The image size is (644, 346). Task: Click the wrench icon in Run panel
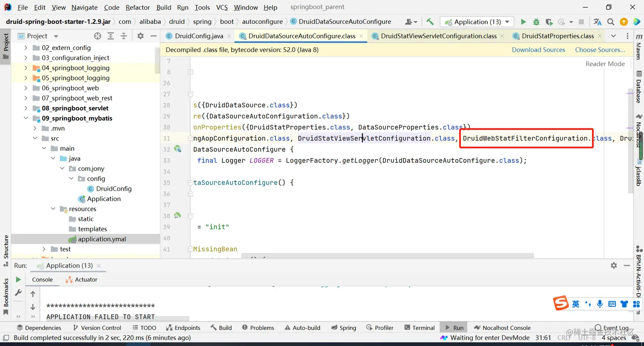tap(18, 293)
